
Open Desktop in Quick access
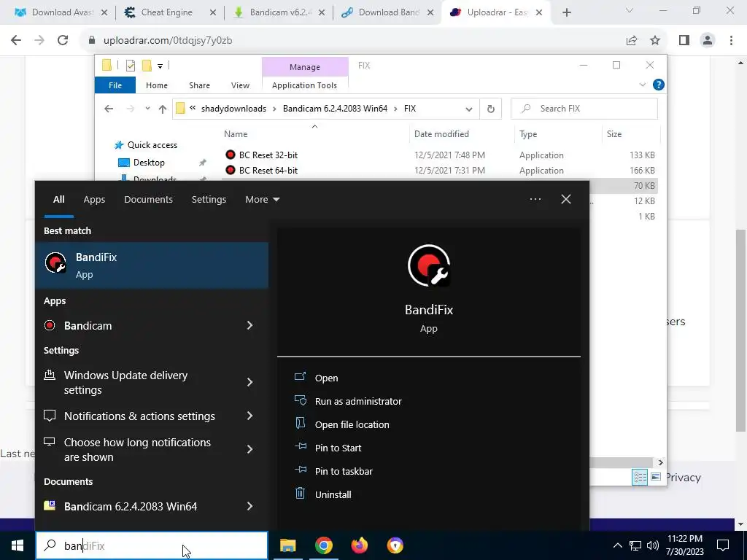click(x=149, y=163)
